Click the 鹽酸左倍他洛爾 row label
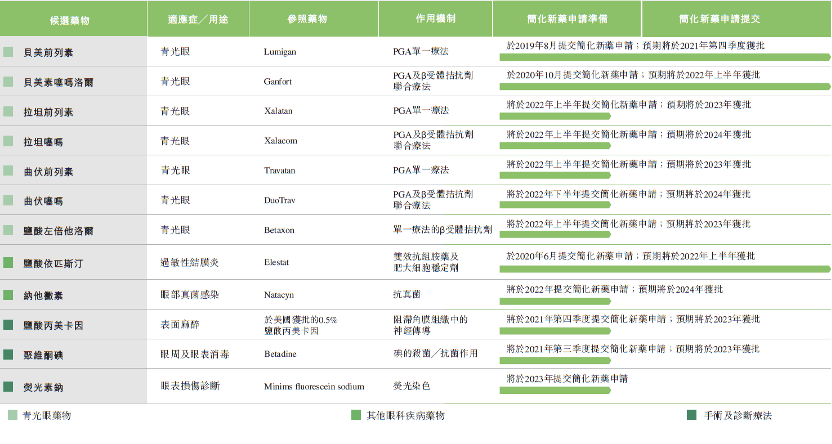Image resolution: width=832 pixels, height=444 pixels. pyautogui.click(x=58, y=231)
